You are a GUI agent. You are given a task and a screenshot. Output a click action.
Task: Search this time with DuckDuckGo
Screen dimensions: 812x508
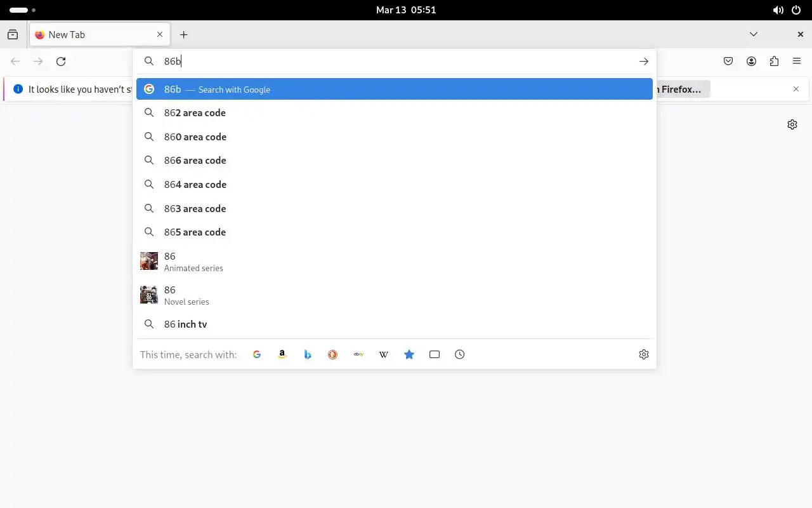click(x=333, y=354)
